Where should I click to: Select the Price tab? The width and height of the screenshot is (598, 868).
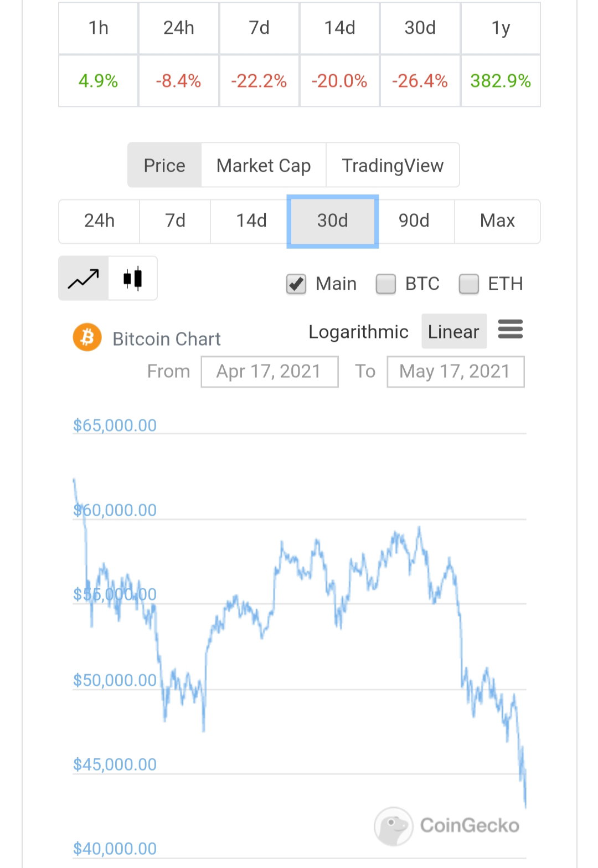(x=164, y=165)
